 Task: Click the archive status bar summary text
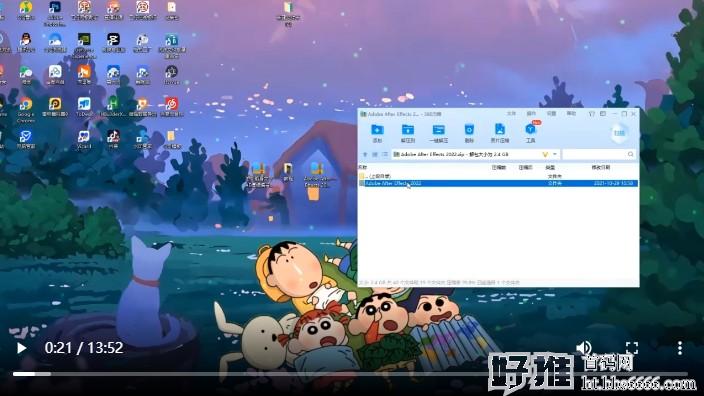point(439,282)
